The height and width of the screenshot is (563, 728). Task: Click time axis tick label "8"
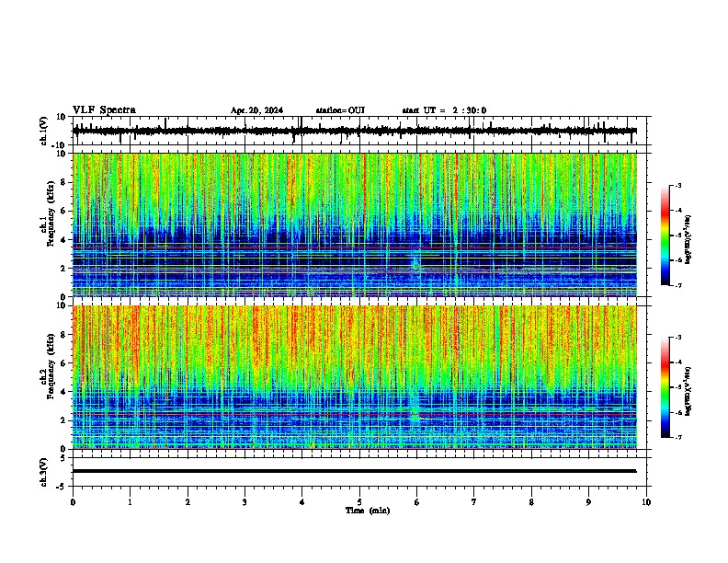pyautogui.click(x=531, y=502)
